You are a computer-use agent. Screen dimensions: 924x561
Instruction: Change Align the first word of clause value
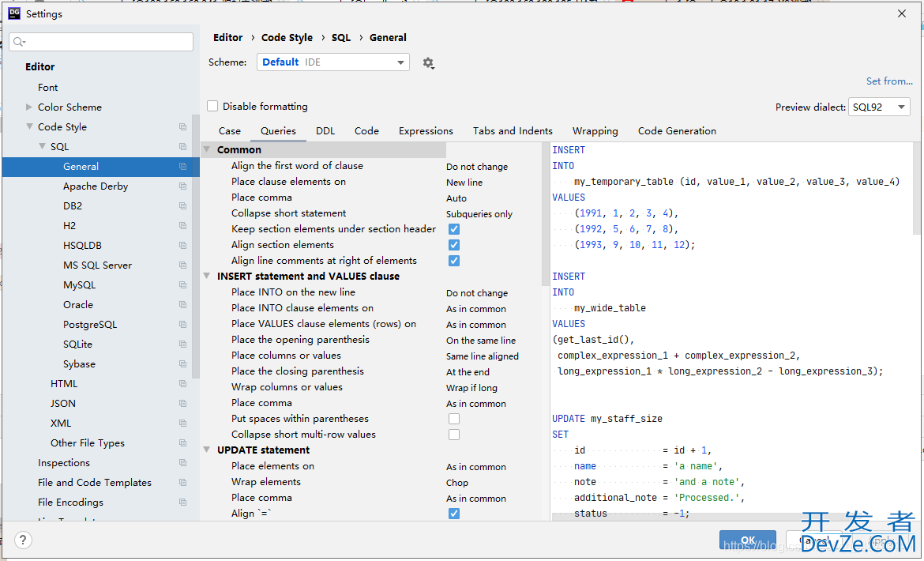click(x=477, y=167)
